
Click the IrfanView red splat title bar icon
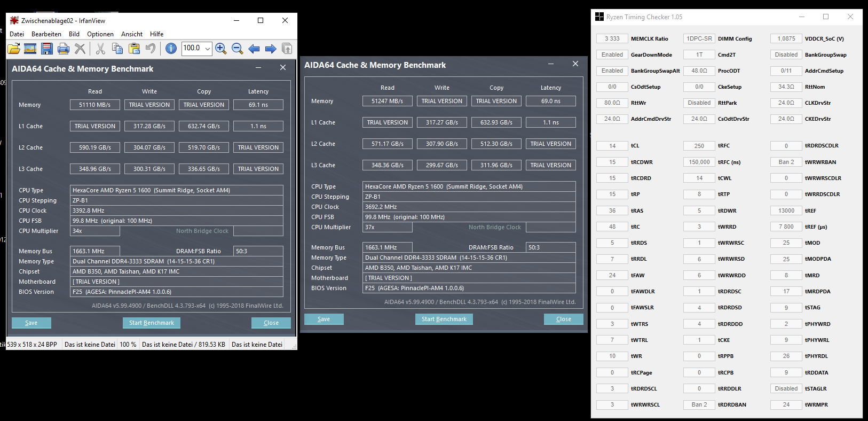tap(14, 20)
